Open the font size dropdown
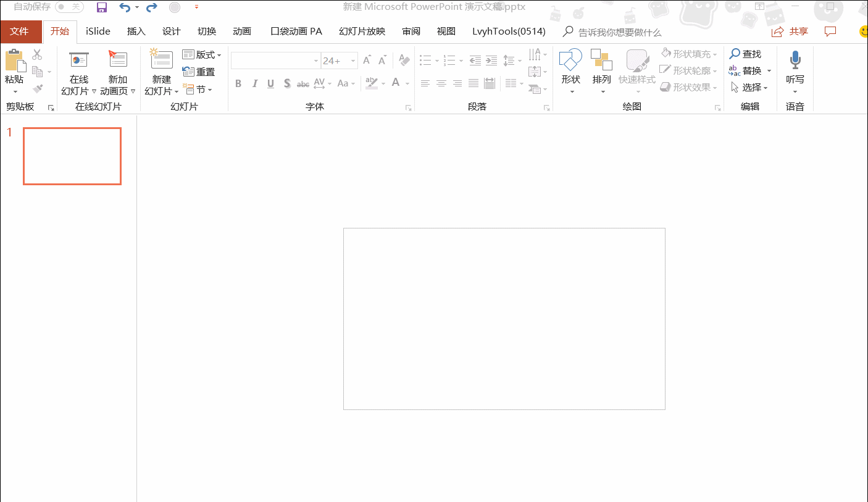Image resolution: width=868 pixels, height=502 pixels. (354, 61)
